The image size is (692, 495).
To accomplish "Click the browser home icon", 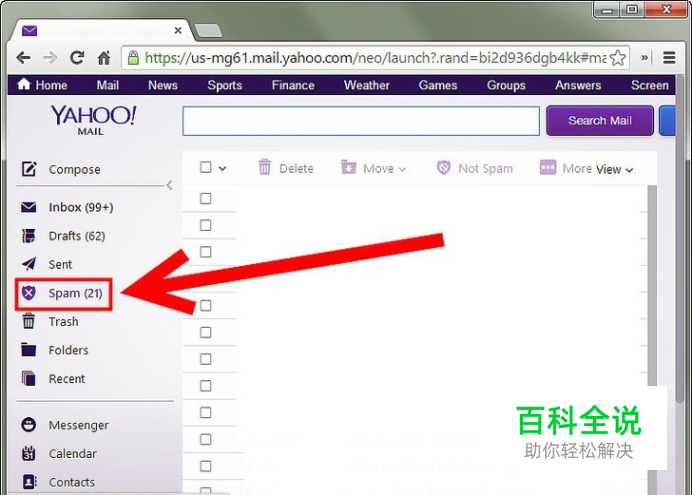I will pos(104,57).
